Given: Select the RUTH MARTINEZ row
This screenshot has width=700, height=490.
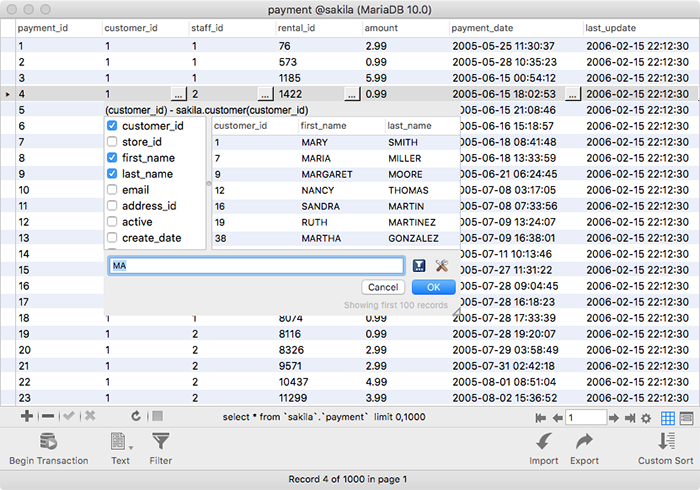Looking at the screenshot, I should tap(336, 222).
